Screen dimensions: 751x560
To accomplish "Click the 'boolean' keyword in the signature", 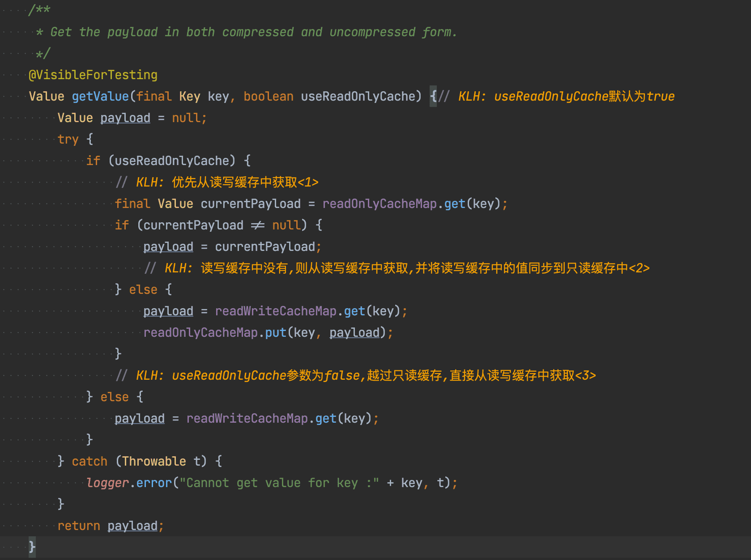I will click(269, 97).
